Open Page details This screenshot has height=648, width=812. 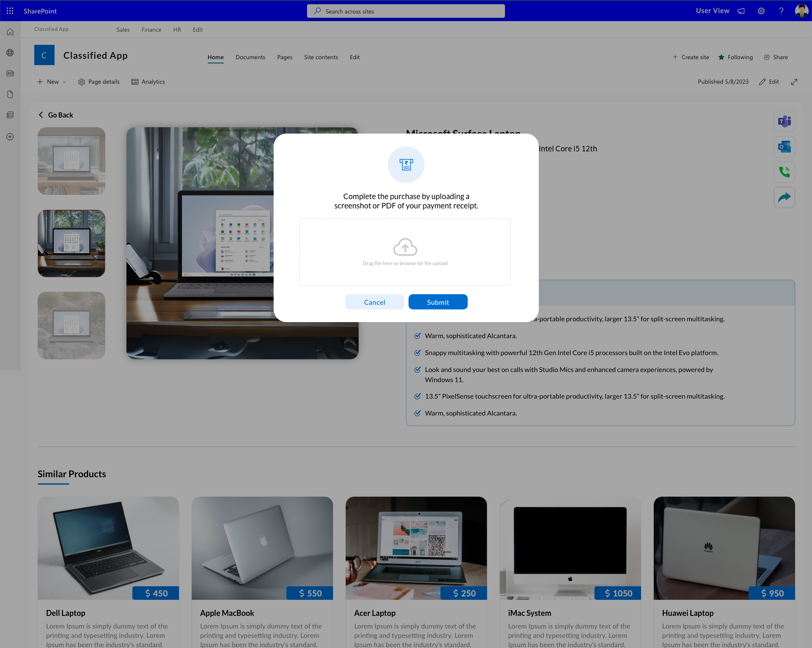point(99,82)
